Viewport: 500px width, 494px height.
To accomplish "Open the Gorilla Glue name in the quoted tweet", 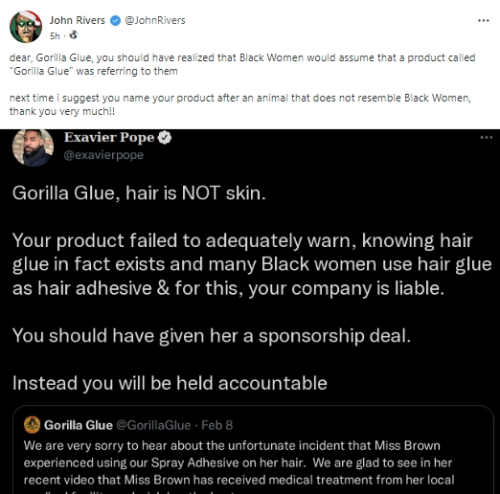I will [x=78, y=425].
